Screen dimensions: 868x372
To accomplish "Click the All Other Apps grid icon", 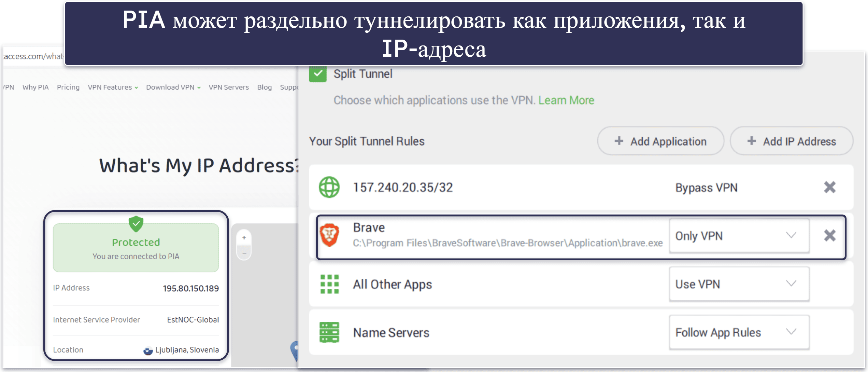I will [329, 284].
